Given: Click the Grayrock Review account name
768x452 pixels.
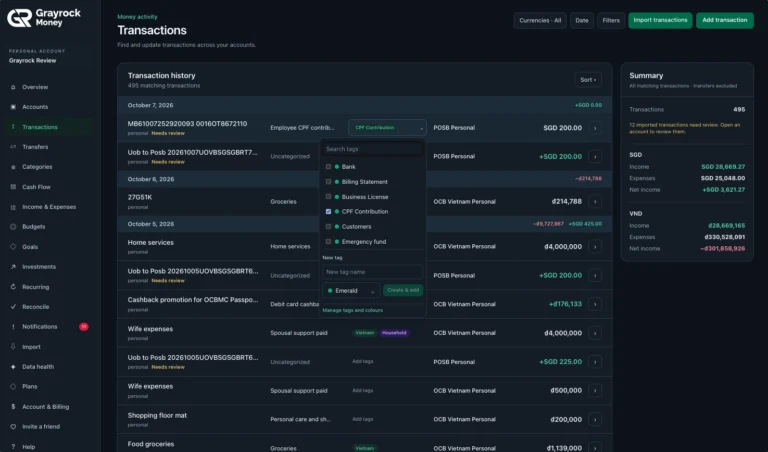Looking at the screenshot, I should click(32, 61).
